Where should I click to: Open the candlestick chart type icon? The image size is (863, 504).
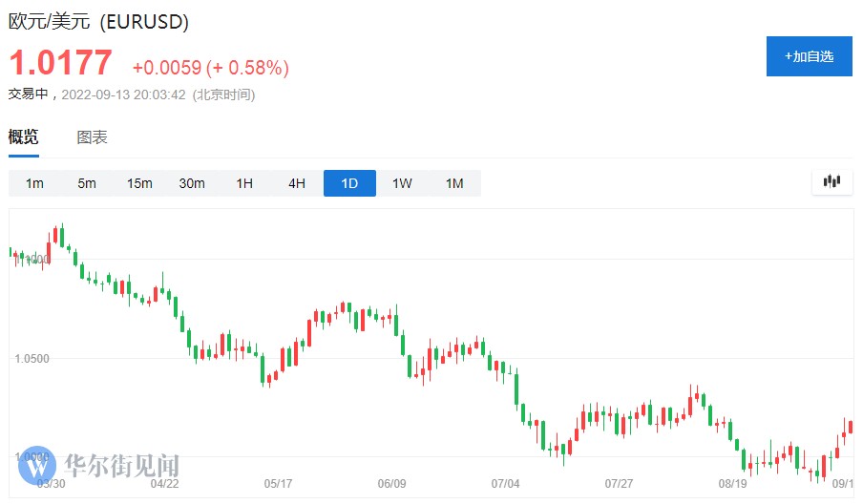point(831,181)
